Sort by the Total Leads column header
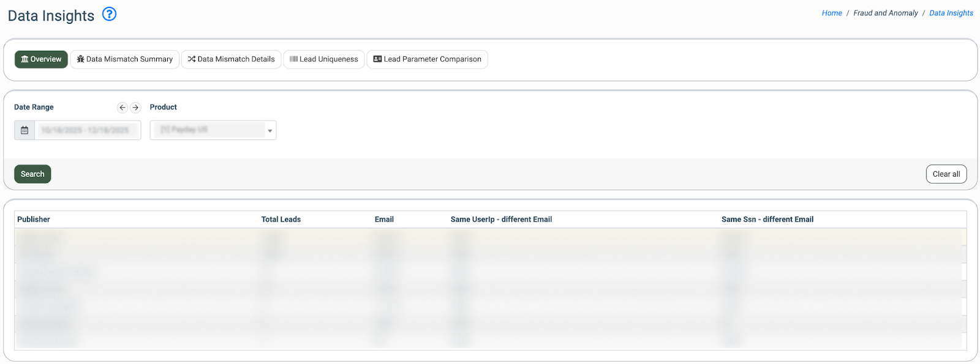980x364 pixels. click(x=281, y=220)
